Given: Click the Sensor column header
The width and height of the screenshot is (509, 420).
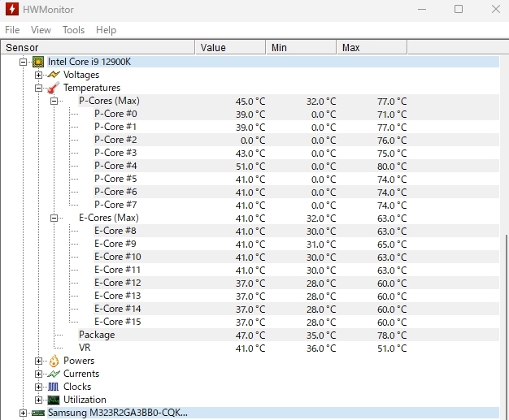Looking at the screenshot, I should [x=98, y=47].
